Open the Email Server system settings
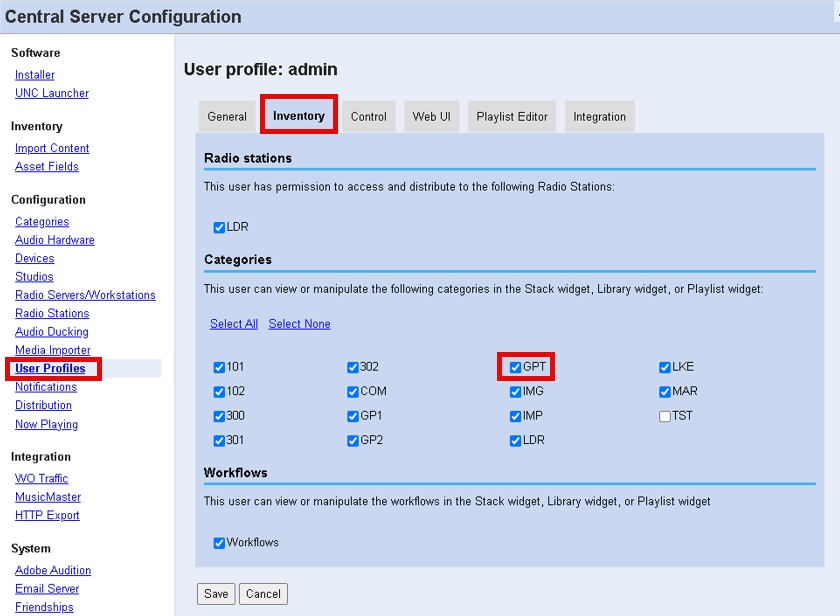Screen dimensions: 840x616 (47, 589)
